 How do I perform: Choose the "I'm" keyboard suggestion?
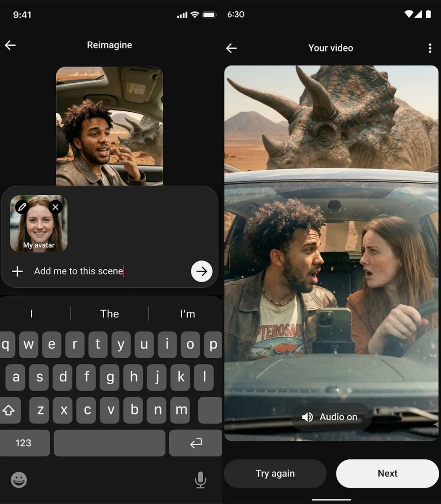[187, 314]
